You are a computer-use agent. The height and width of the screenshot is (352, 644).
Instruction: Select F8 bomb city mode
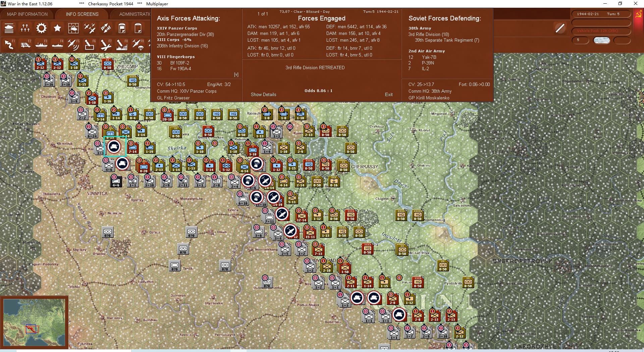[122, 45]
